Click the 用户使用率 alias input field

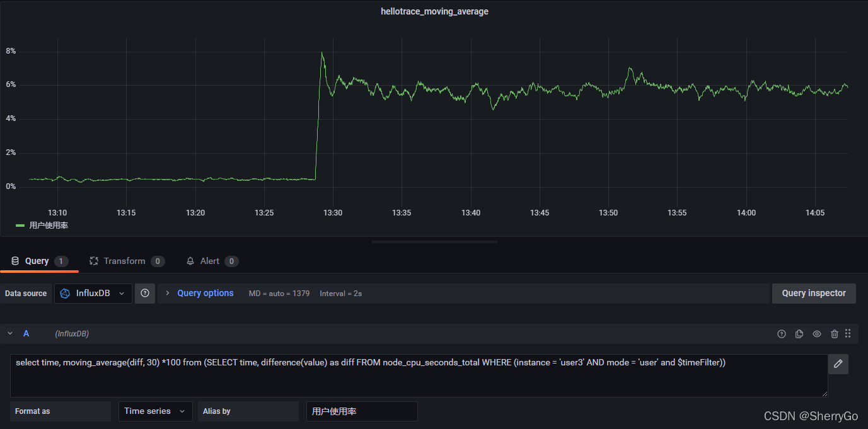pyautogui.click(x=361, y=411)
